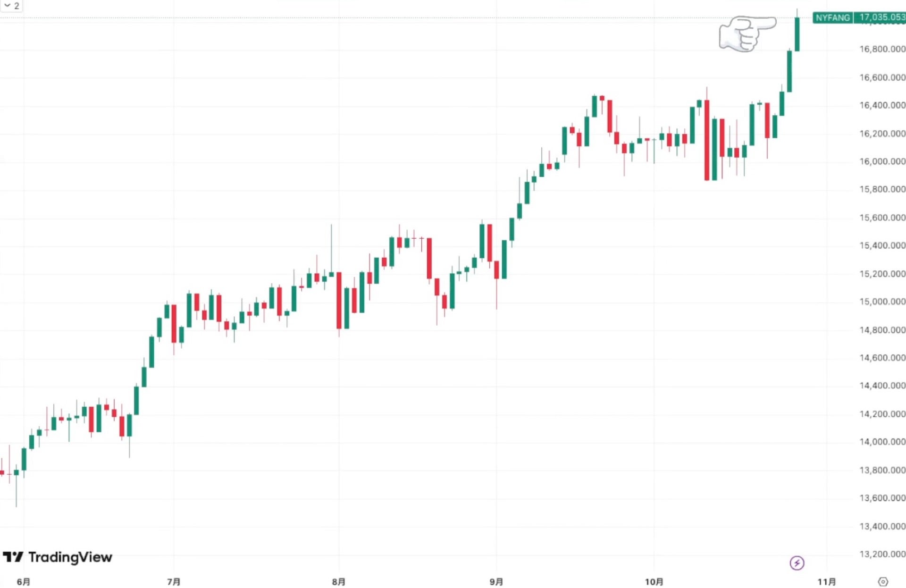Click the 15,000.000 price scale label
The width and height of the screenshot is (906, 588).
pos(882,302)
